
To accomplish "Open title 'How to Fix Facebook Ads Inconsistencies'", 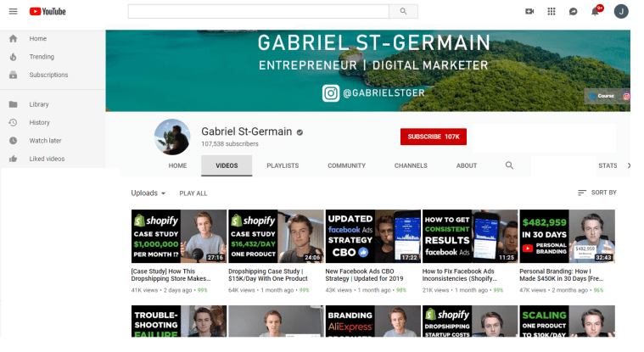I will tap(460, 275).
